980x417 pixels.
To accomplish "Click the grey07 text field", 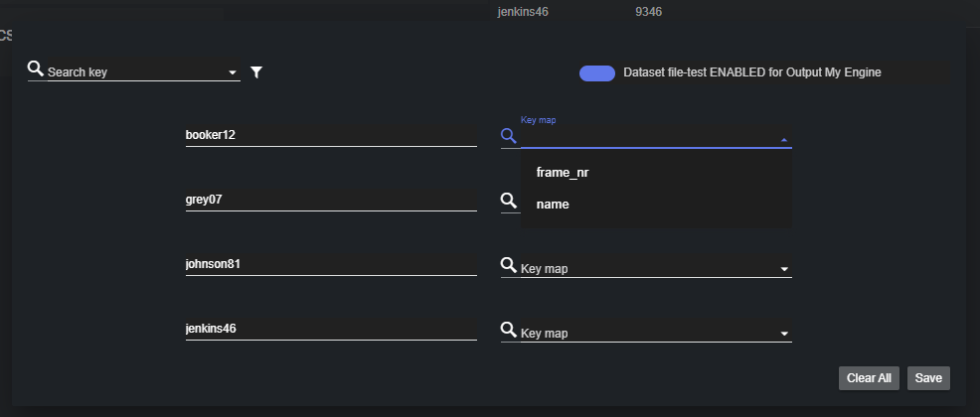I will tap(330, 201).
